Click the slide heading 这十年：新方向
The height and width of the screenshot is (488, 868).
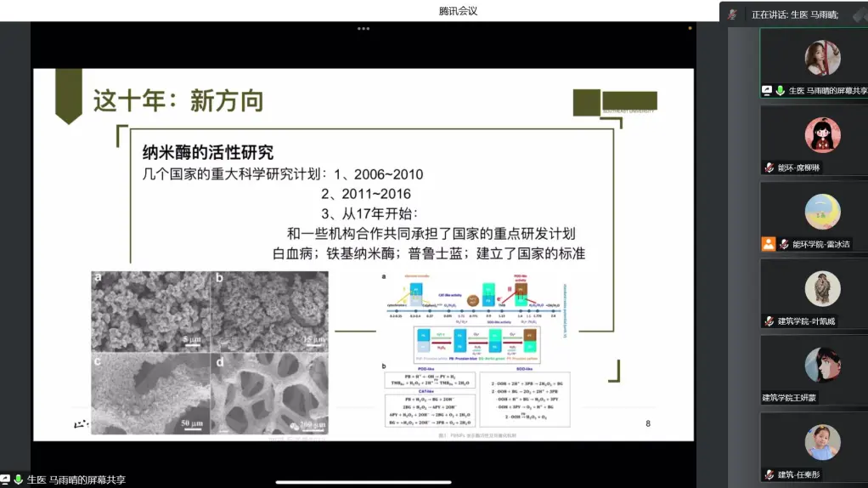tap(178, 100)
